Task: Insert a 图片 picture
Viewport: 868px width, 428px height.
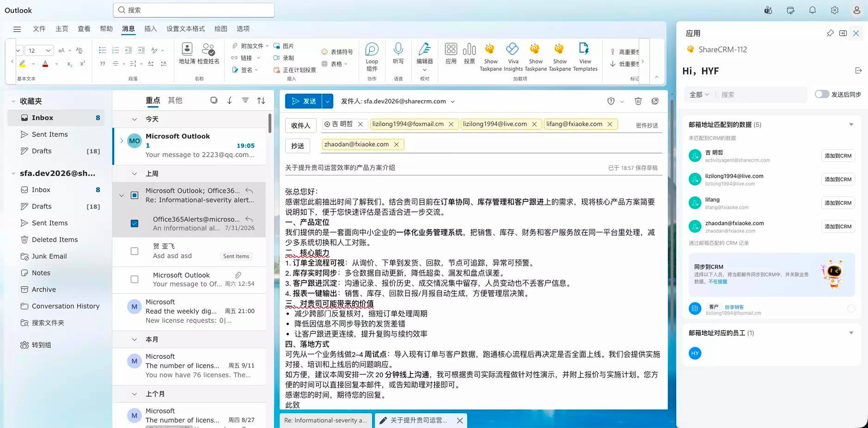Action: tap(283, 46)
